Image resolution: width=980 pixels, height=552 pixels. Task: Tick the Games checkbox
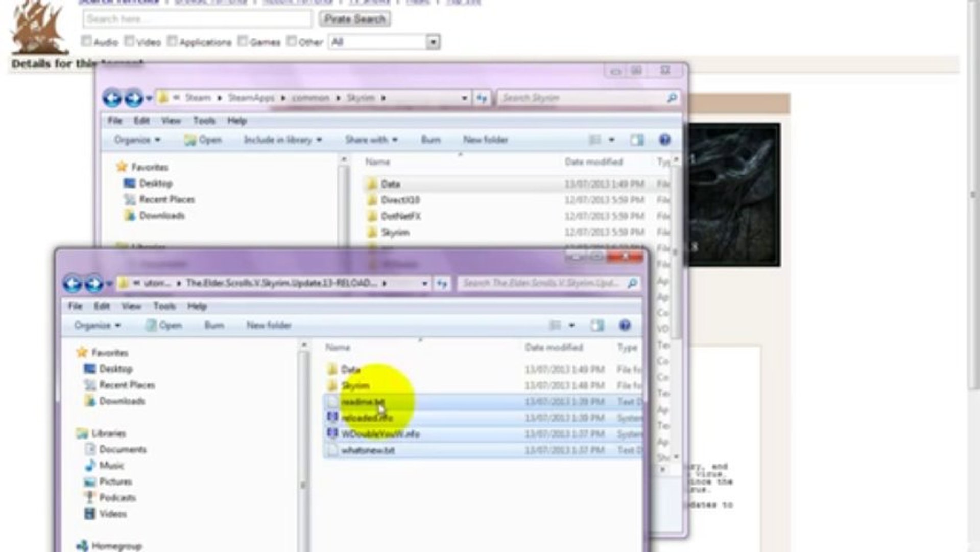point(243,41)
